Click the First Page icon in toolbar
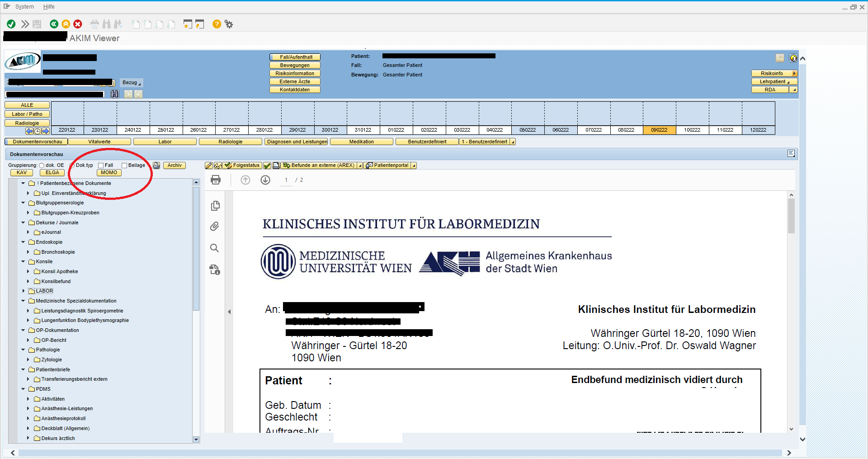Screen dimensions: 868x459 (136, 24)
